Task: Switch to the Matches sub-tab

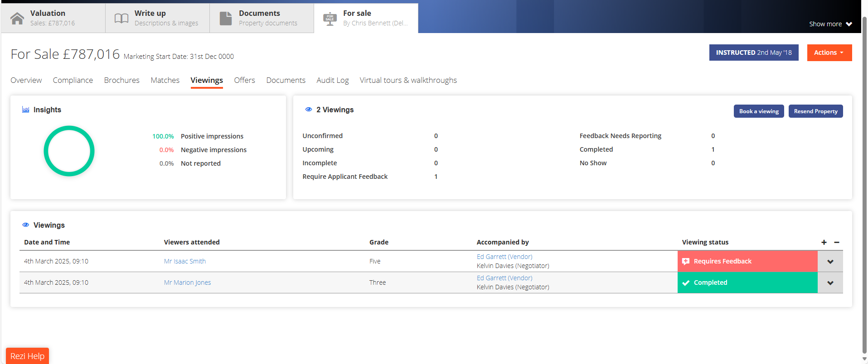Action: [165, 80]
